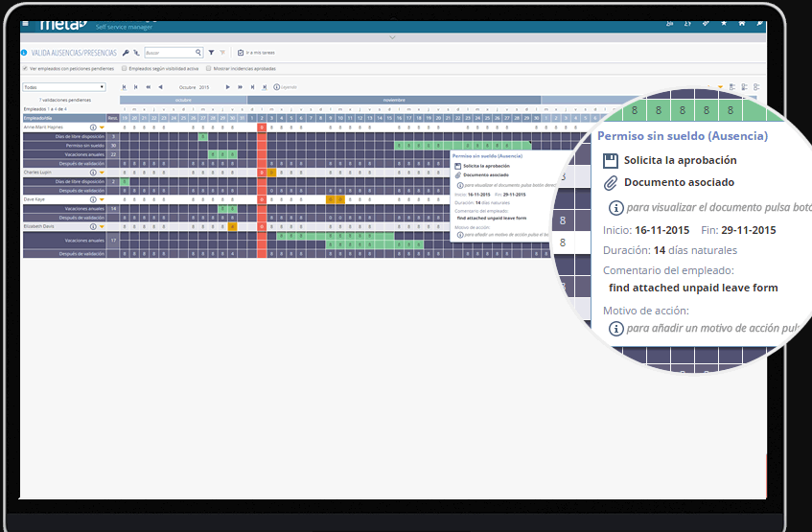
Task: Expand Charles Lupin's orange dropdown arrow
Action: pos(102,173)
